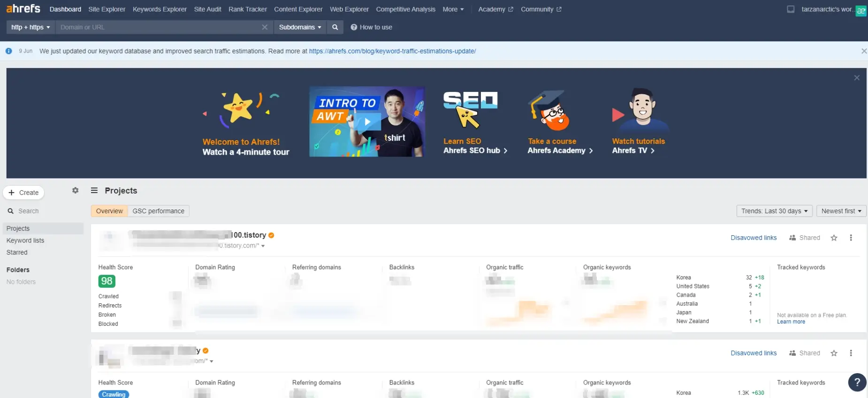Click the Shared people icon on second project
Image resolution: width=868 pixels, height=398 pixels.
click(x=792, y=353)
